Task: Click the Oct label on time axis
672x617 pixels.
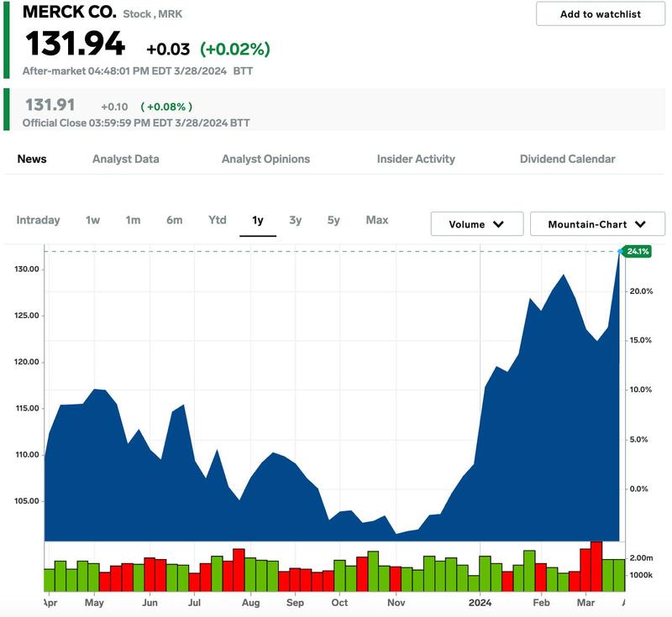Action: 339,603
